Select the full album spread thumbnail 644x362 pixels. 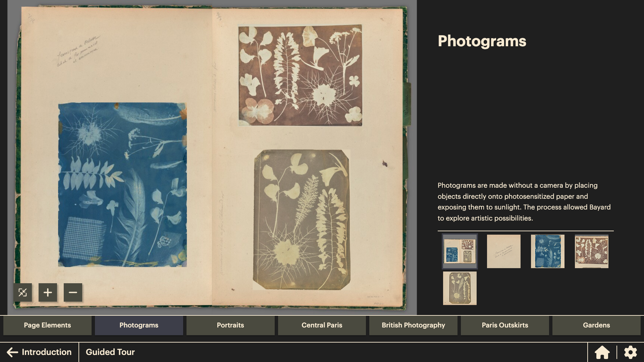[x=460, y=251]
